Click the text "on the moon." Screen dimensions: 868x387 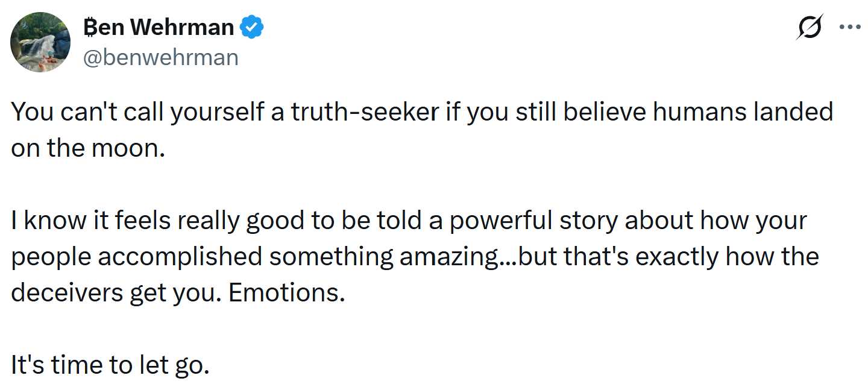coord(87,149)
